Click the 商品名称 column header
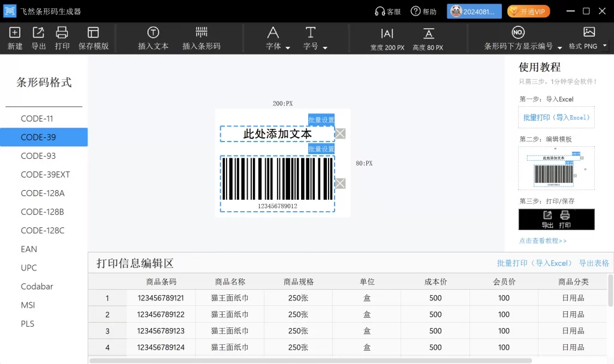The height and width of the screenshot is (364, 614). click(x=230, y=282)
